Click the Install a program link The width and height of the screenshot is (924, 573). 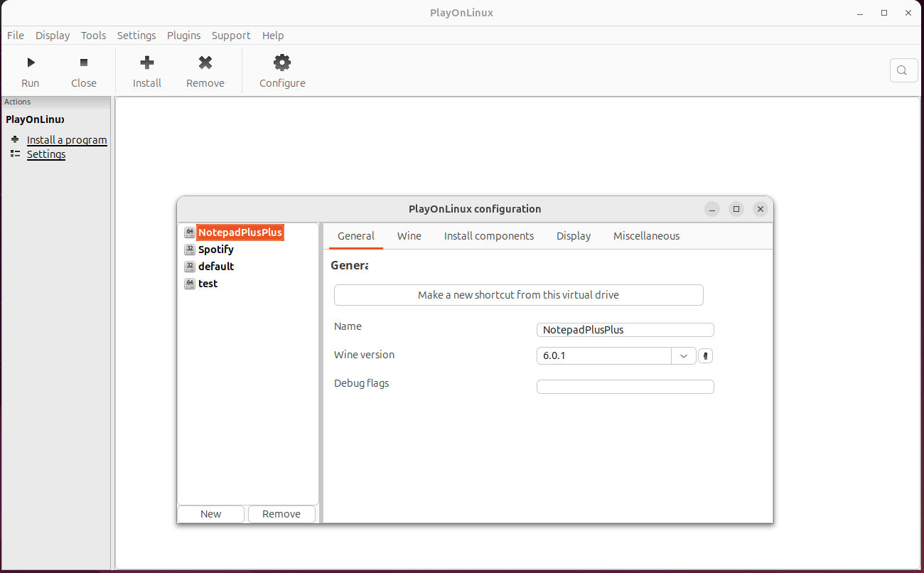[67, 140]
